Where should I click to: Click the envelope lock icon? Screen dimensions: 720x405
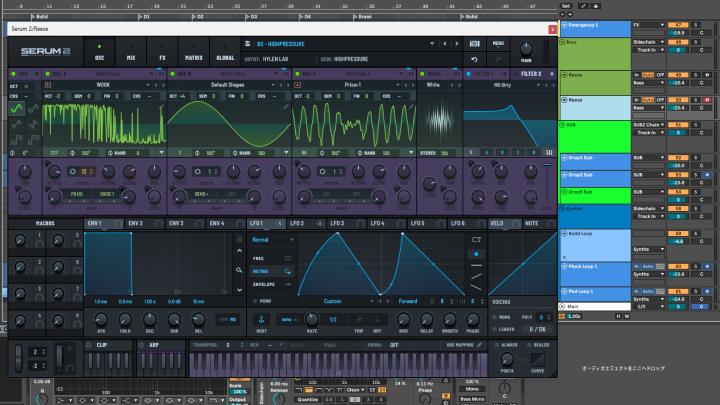[239, 239]
